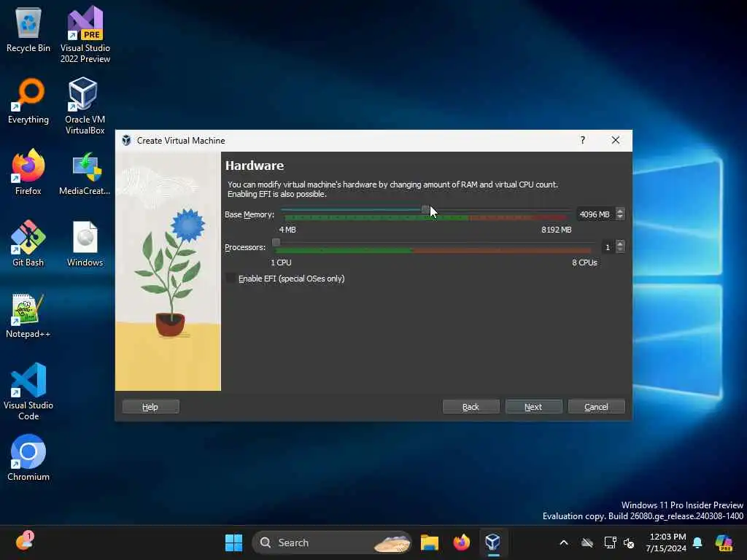747x560 pixels.
Task: Click the 8192 MB maximum memory label
Action: pyautogui.click(x=557, y=230)
